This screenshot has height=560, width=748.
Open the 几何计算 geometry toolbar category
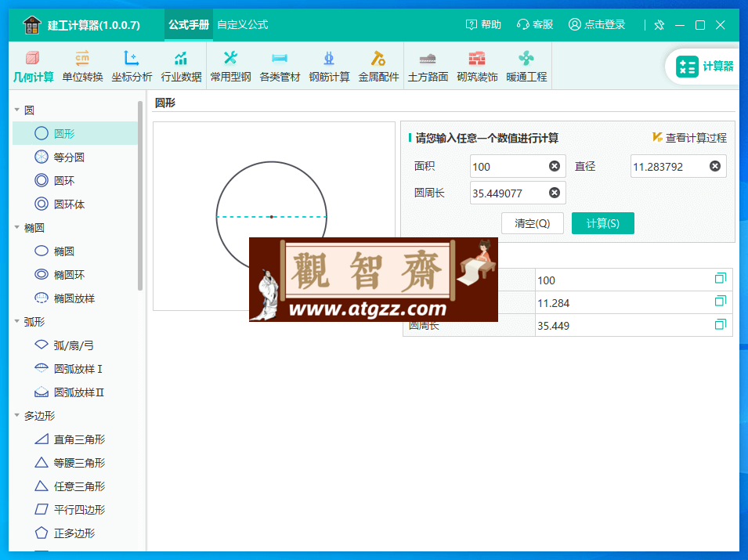coord(33,67)
